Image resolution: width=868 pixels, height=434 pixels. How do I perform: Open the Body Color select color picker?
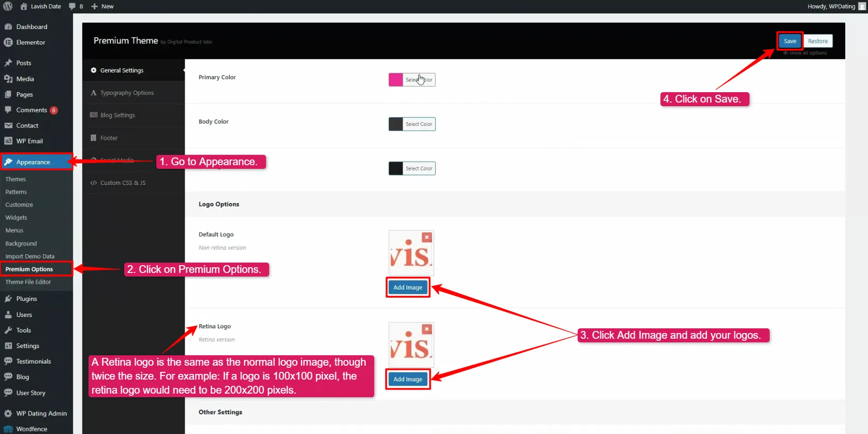coord(418,124)
